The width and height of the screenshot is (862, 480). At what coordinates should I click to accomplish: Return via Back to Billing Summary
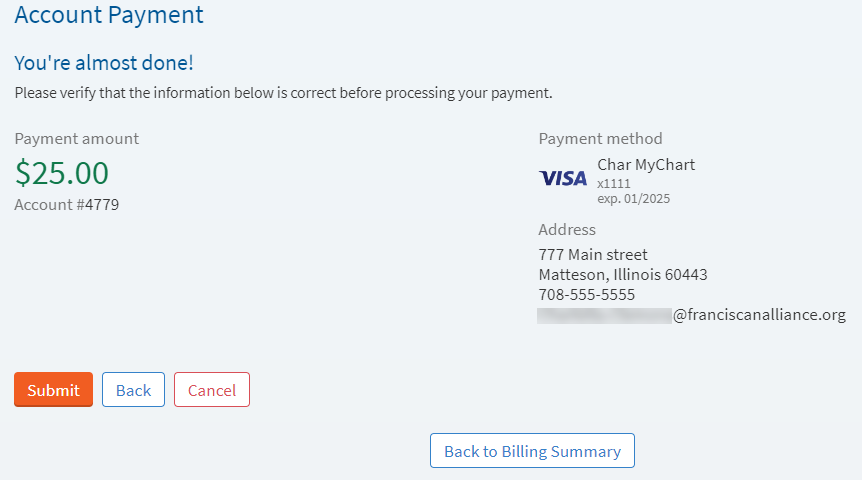tap(532, 451)
